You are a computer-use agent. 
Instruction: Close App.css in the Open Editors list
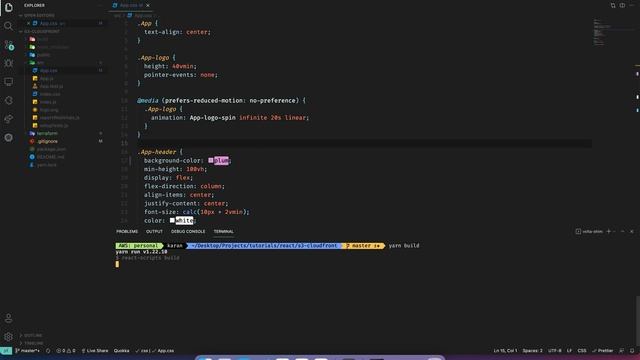coord(28,23)
